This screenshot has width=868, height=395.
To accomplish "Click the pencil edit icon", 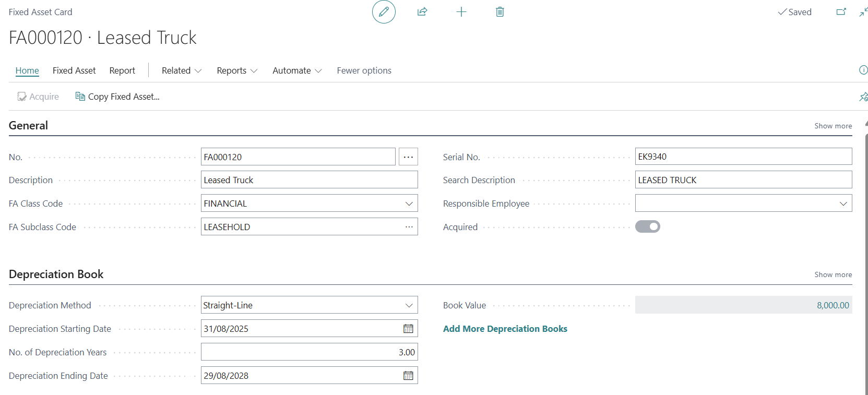I will tap(384, 12).
